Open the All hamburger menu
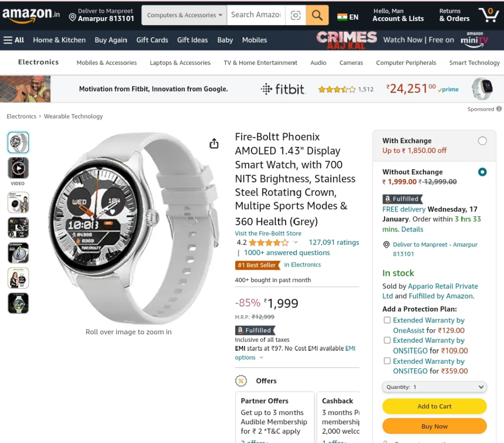 pyautogui.click(x=13, y=40)
